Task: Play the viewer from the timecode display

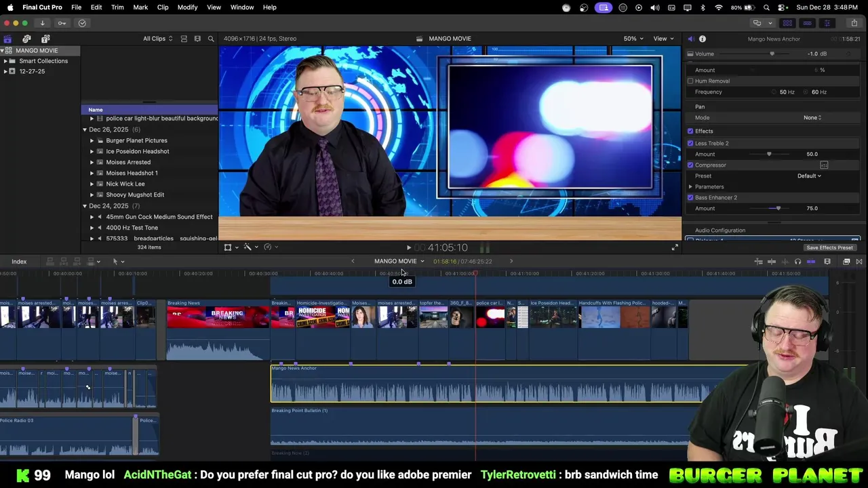Action: (408, 248)
